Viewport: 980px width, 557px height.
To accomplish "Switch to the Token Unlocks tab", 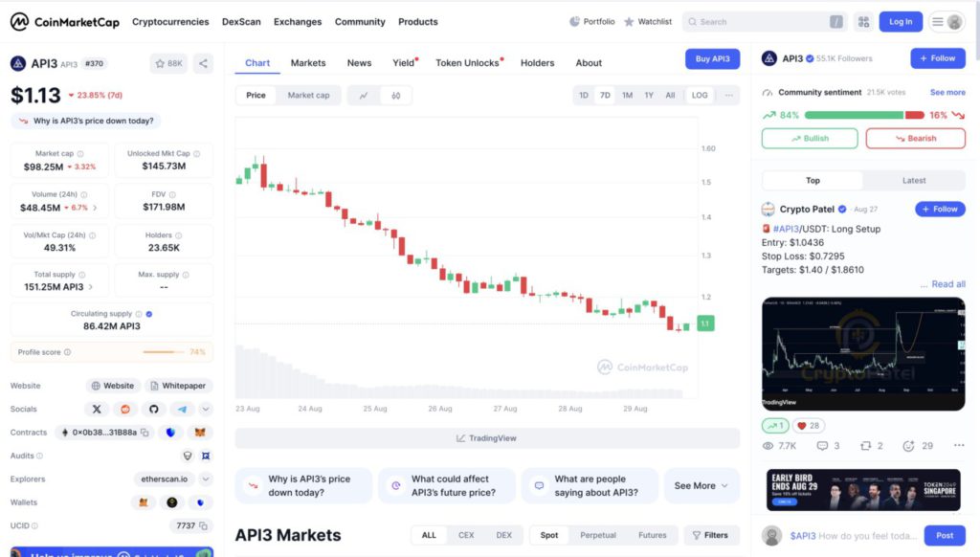I will click(x=468, y=62).
